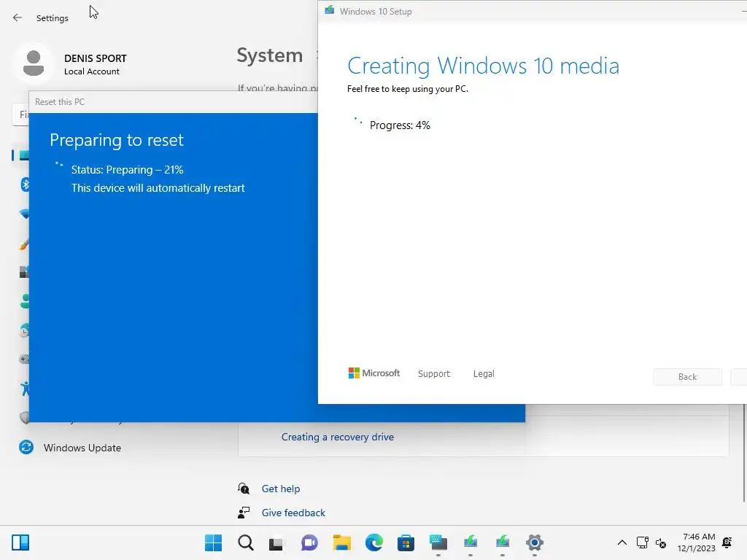747x560 pixels.
Task: Open Support link in Windows 10 Setup
Action: click(433, 374)
